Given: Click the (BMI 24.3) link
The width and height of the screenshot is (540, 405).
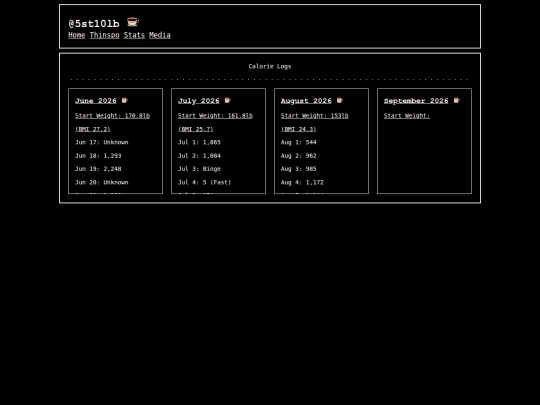Looking at the screenshot, I should pyautogui.click(x=299, y=129).
